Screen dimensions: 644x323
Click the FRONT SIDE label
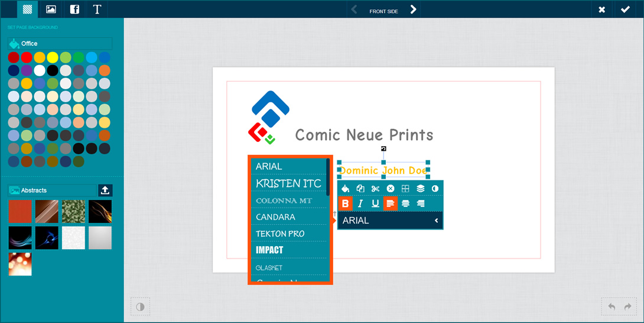click(383, 11)
